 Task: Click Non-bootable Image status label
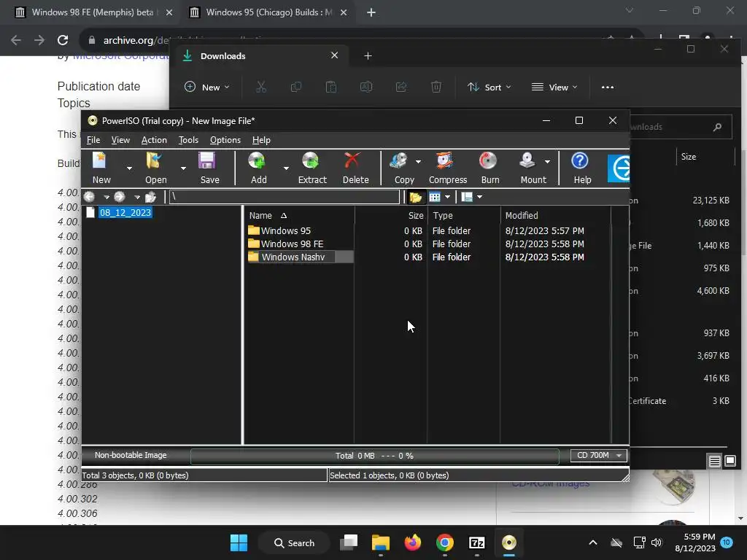131,455
